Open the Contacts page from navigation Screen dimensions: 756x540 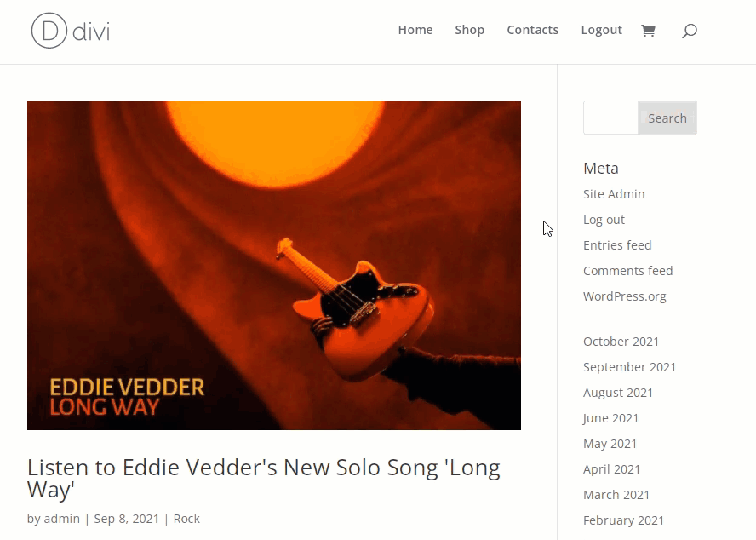(532, 30)
